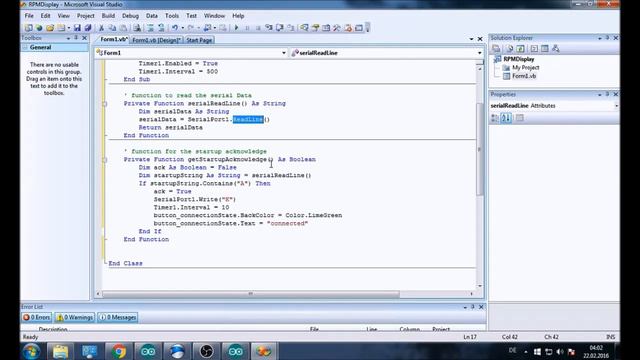
Task: Toggle auto-hide pin on Toolbox panel
Action: point(76,38)
